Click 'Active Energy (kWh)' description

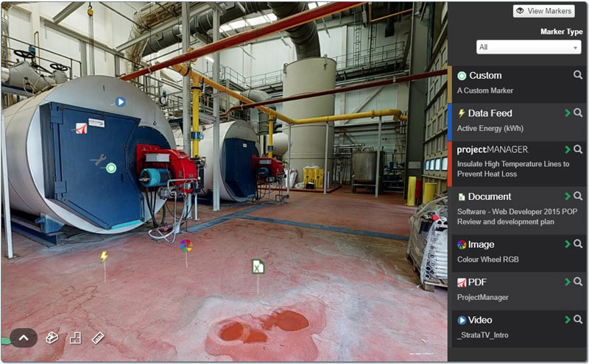[490, 129]
